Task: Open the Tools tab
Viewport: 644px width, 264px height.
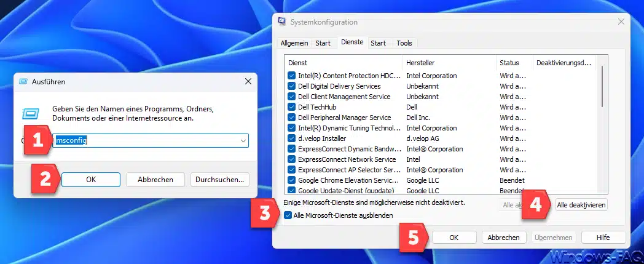Action: pos(404,43)
